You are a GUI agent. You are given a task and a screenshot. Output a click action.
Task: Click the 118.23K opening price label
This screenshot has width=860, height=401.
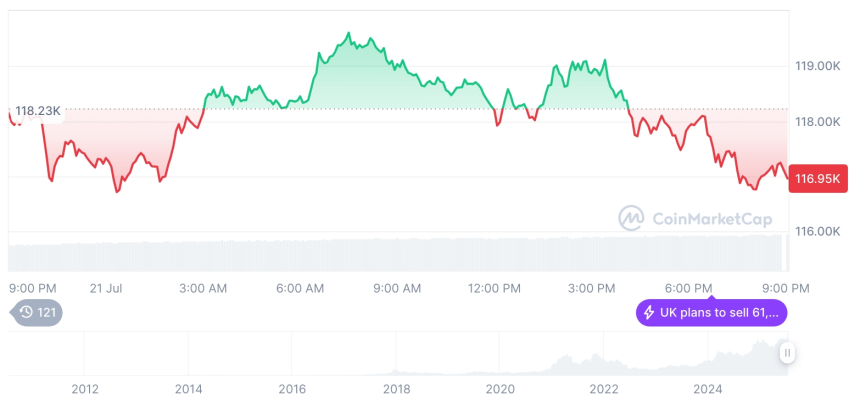click(36, 112)
